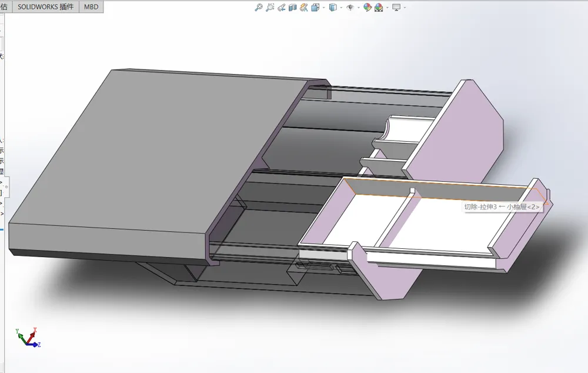Toggle Dynamic Annotation Views

pos(304,8)
